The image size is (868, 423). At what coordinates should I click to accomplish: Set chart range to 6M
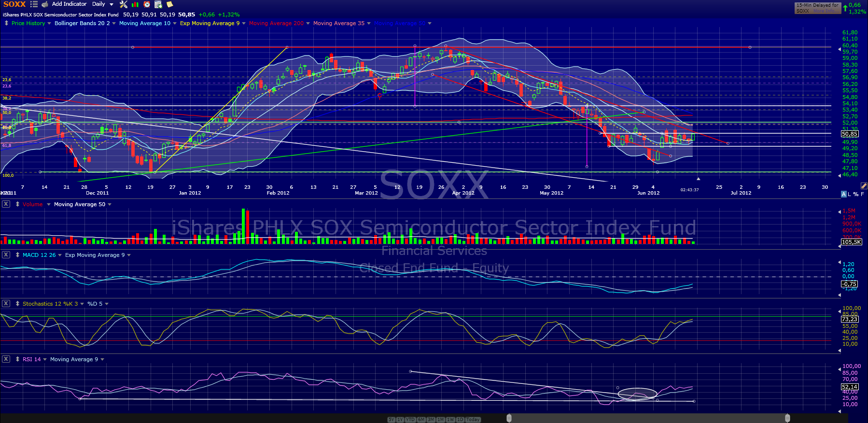[421, 420]
